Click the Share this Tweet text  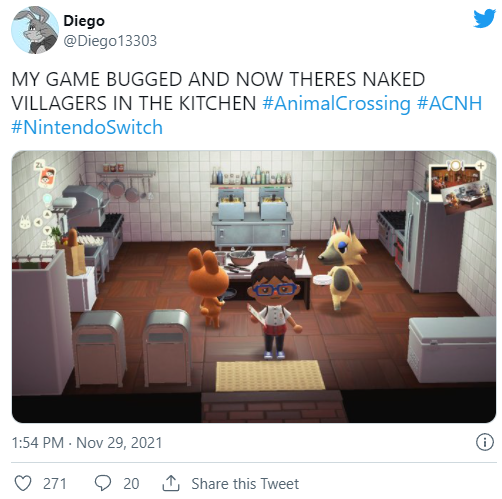(245, 483)
